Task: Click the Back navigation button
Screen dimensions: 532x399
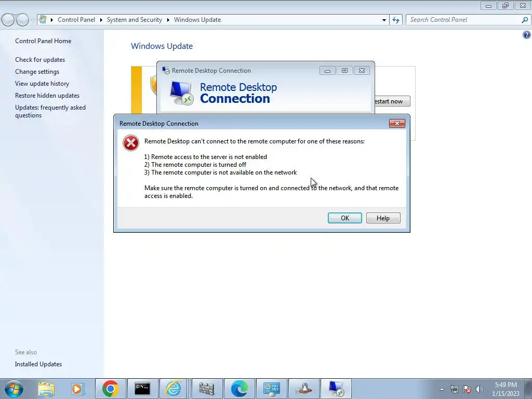Action: pyautogui.click(x=8, y=20)
